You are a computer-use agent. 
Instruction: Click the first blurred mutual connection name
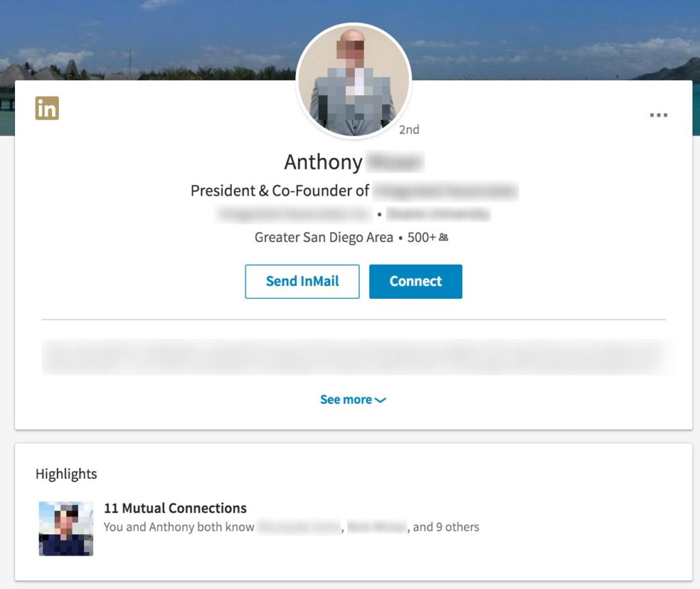tap(299, 527)
